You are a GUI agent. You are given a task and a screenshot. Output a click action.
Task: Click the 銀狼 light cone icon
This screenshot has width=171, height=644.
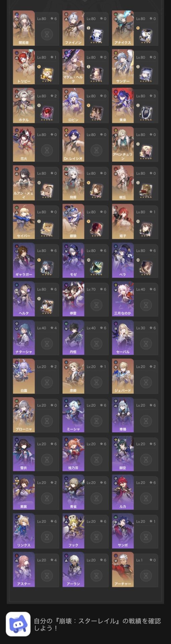point(96,228)
